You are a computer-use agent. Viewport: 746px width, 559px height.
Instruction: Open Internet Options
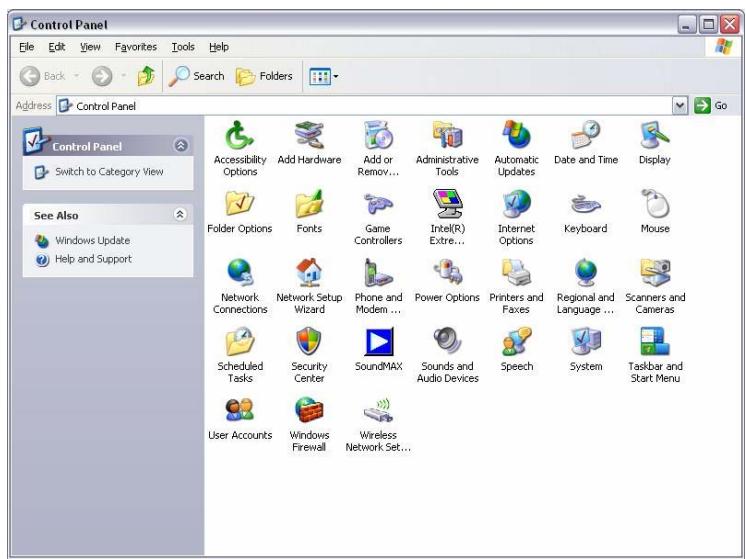click(x=516, y=217)
